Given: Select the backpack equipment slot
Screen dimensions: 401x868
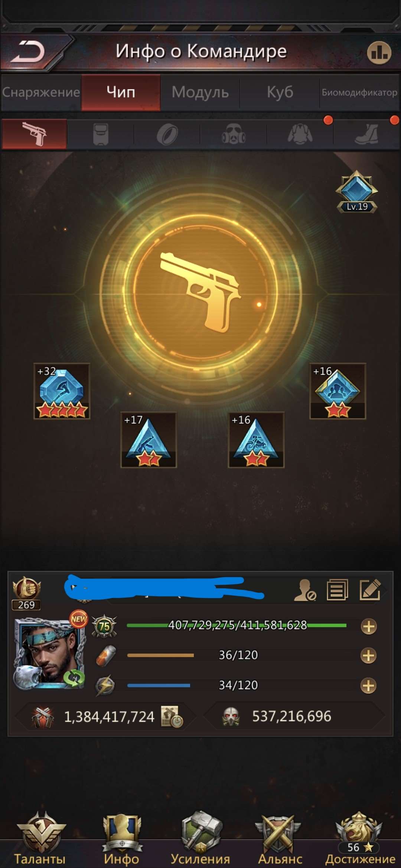Looking at the screenshot, I should 101,134.
